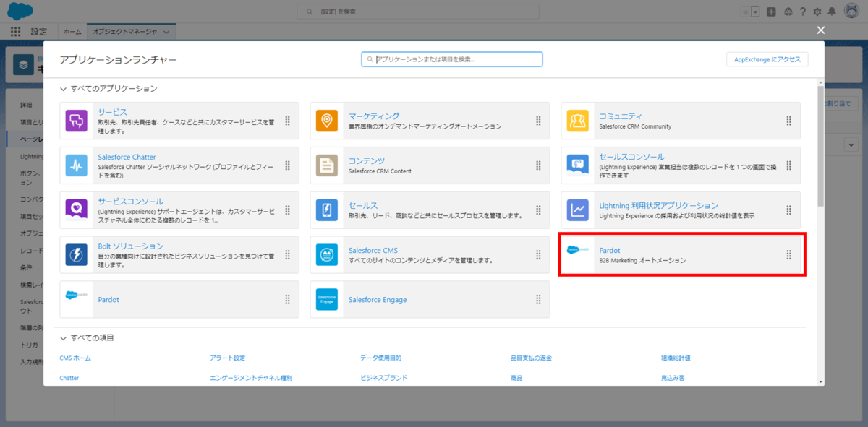Open the サービス app tile icon
Image resolution: width=868 pixels, height=427 pixels.
coord(76,121)
